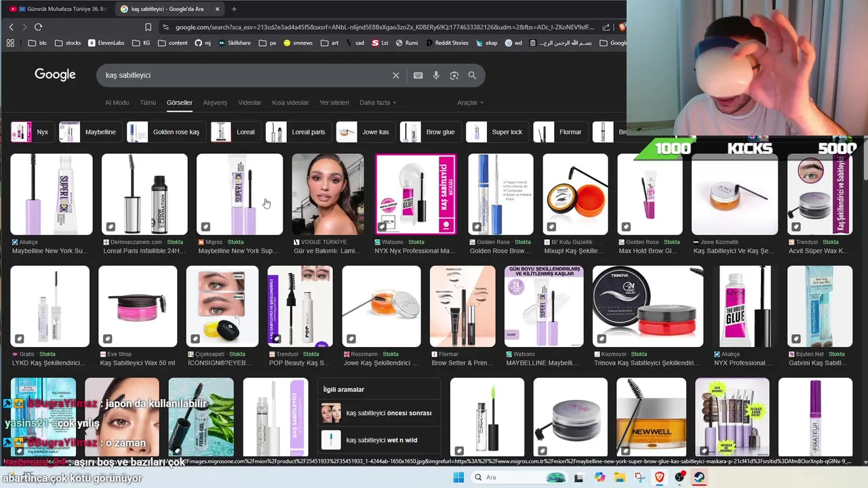Expand the Daha fazla dropdown

(x=378, y=102)
